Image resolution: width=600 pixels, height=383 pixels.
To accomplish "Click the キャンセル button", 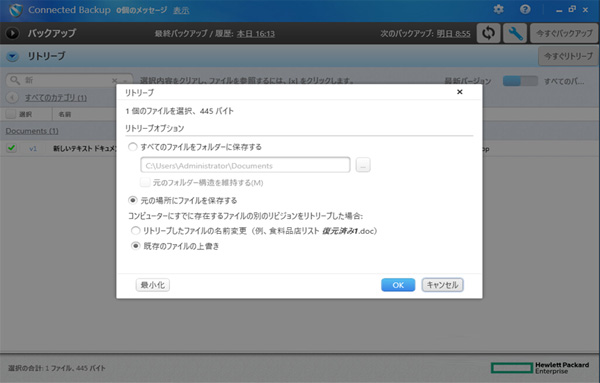I will click(442, 285).
